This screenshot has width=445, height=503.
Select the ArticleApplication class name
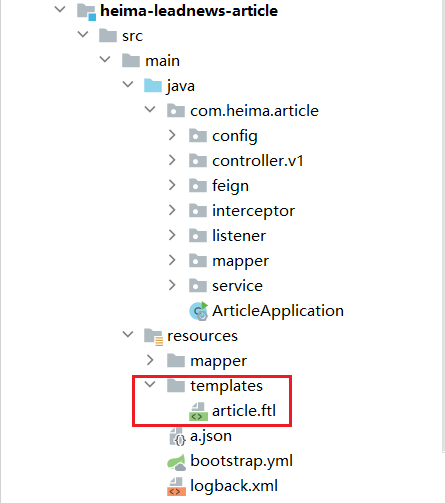point(278,311)
